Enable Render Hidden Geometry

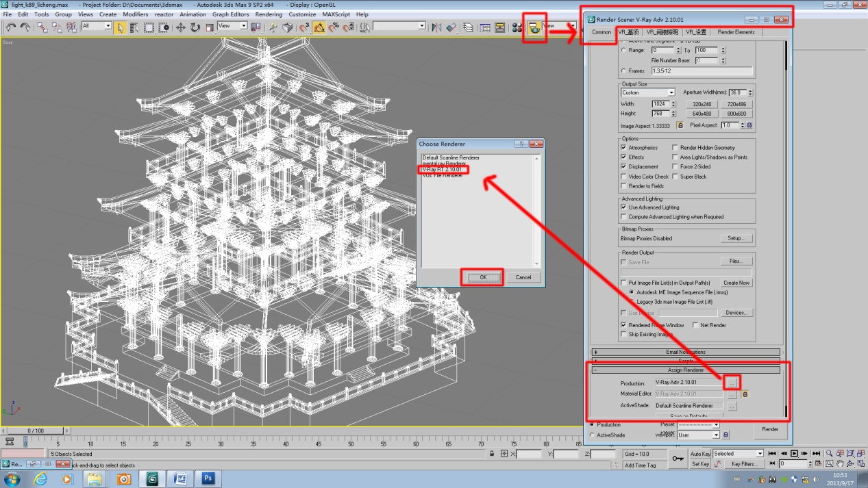pos(675,147)
